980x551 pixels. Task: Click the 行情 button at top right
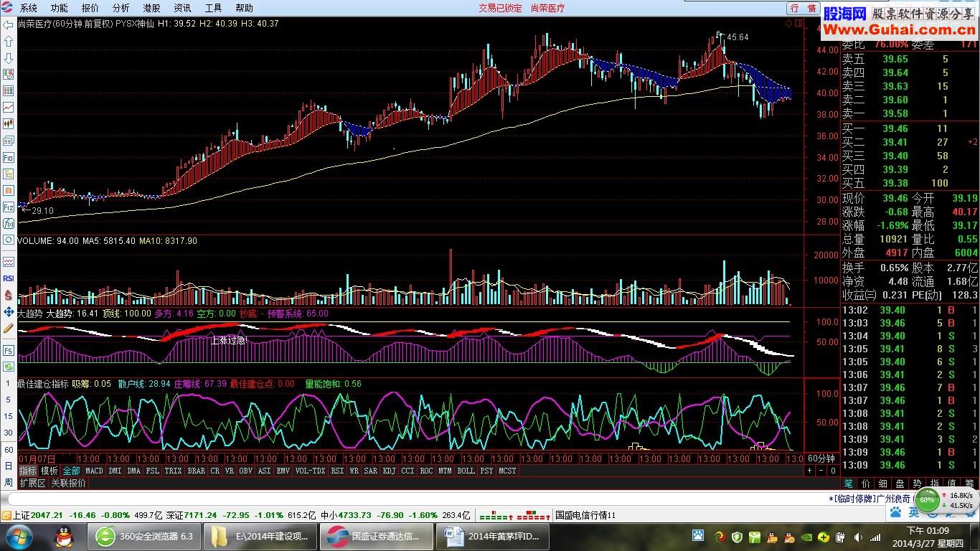[x=804, y=8]
